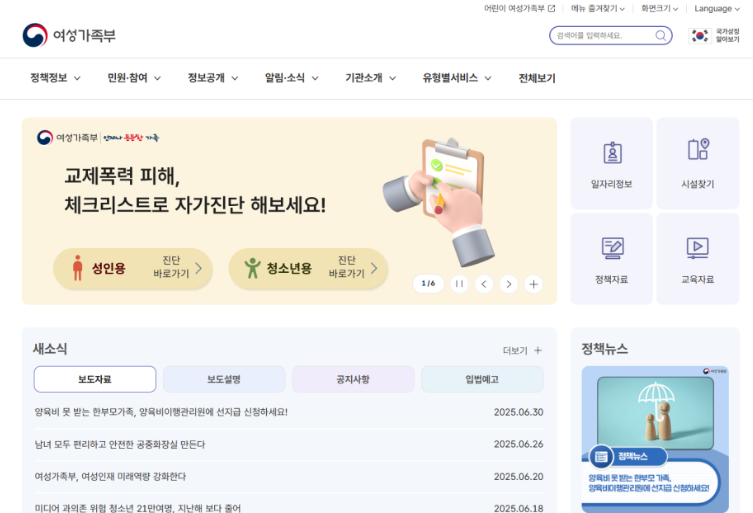753x513 pixels.
Task: Expand the 기관소개 menu
Action: (x=370, y=78)
